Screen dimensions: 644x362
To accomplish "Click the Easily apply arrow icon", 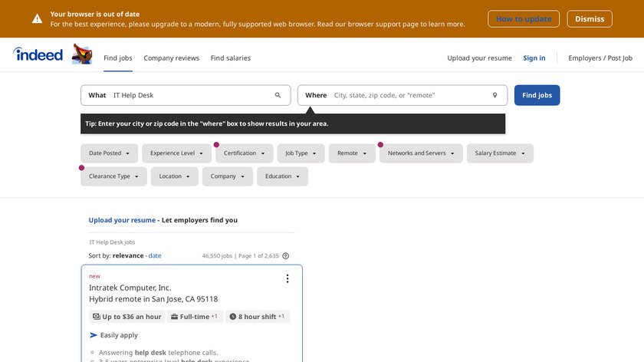I will [94, 335].
